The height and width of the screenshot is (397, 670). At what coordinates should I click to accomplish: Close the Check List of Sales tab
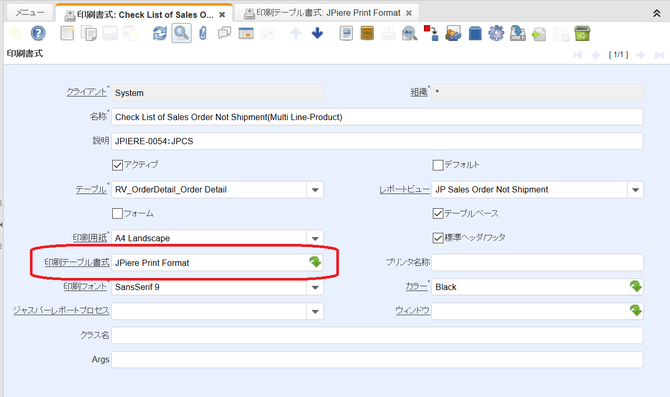[x=222, y=15]
